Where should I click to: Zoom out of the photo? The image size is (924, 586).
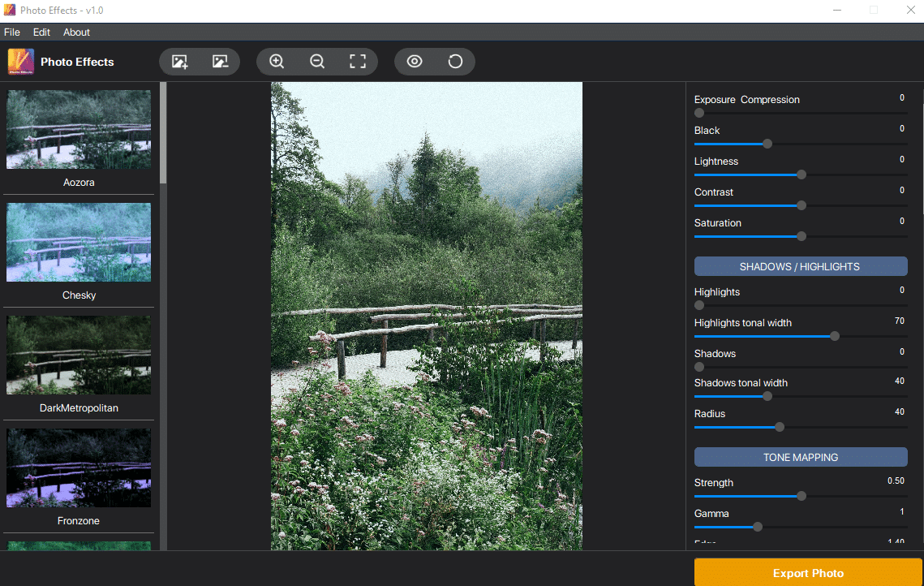[x=317, y=62]
